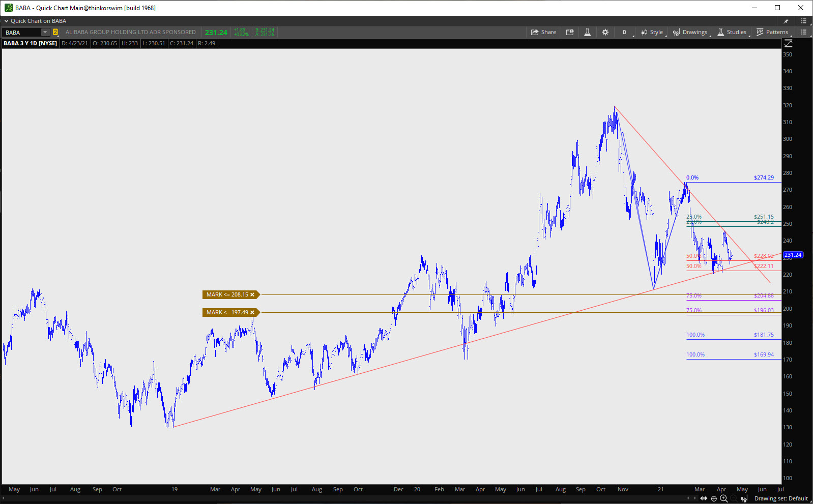Click the O: 230.65 open value
Viewport: 813px width, 504px height.
pyautogui.click(x=105, y=43)
